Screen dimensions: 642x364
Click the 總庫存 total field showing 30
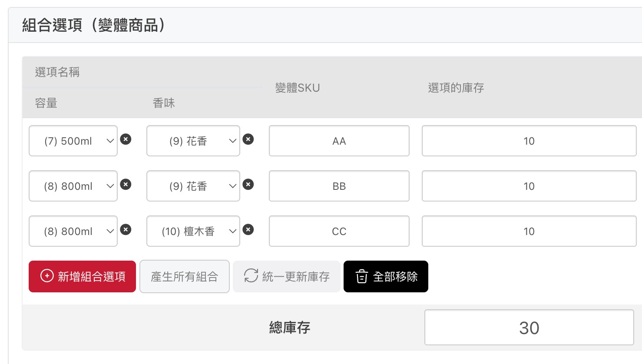(x=529, y=328)
